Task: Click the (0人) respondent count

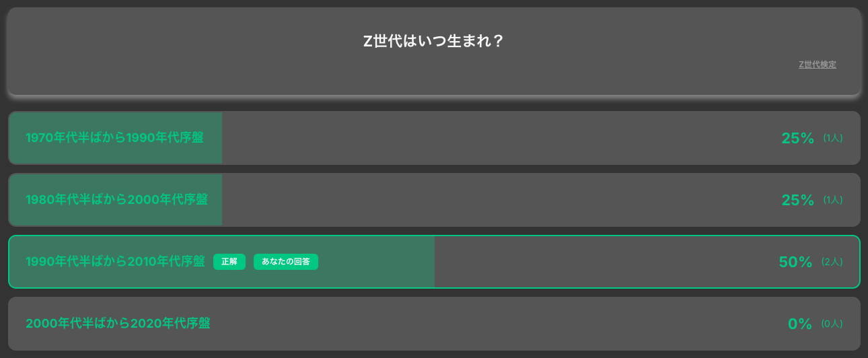Action: [832, 324]
